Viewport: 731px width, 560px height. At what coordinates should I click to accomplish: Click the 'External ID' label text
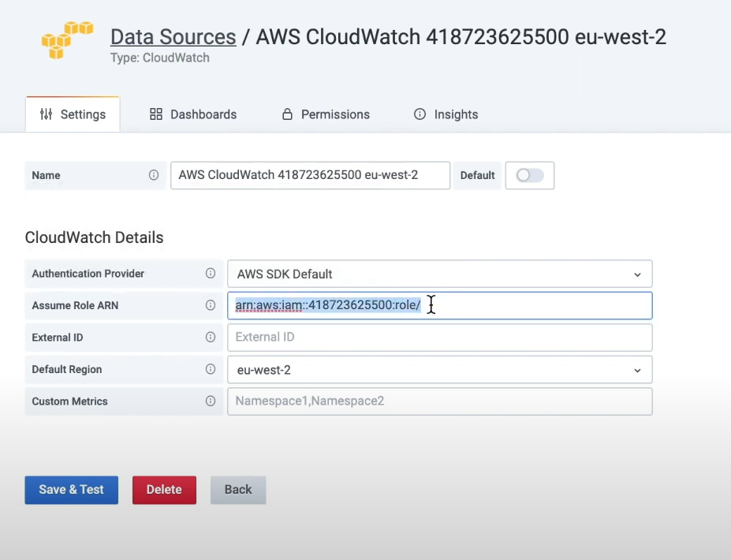[58, 337]
